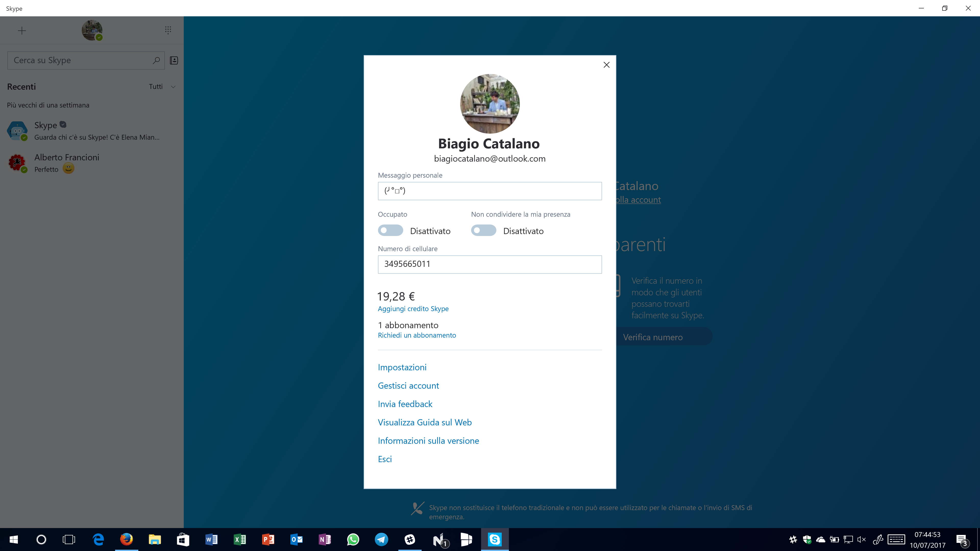Launch OneNote from taskbar

coord(325,539)
